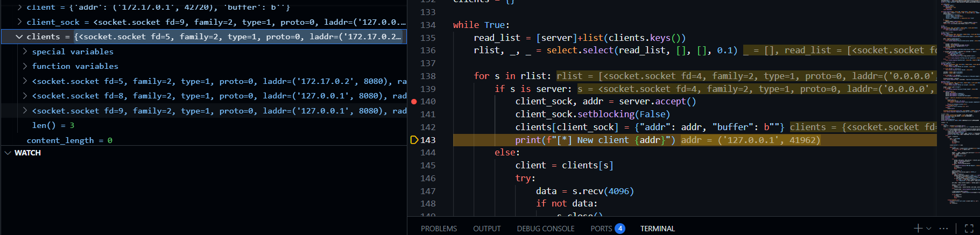Collapse the WATCH section

(8, 153)
